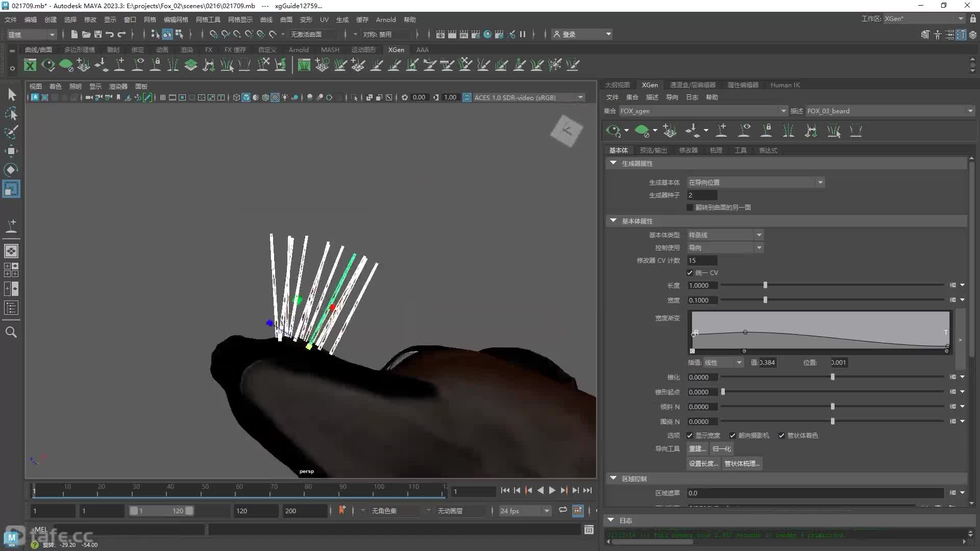Image resolution: width=980 pixels, height=551 pixels.
Task: Click the XGen shelf green X icon
Action: [30, 65]
